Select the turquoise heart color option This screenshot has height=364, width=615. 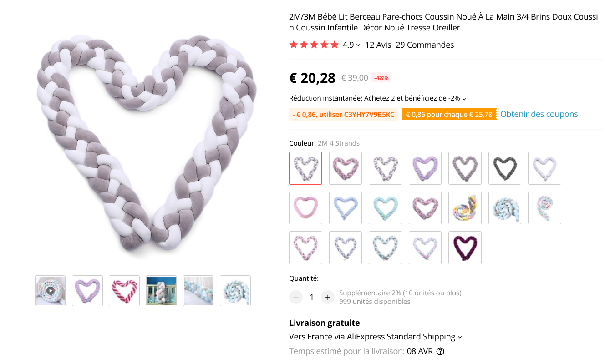tap(385, 208)
